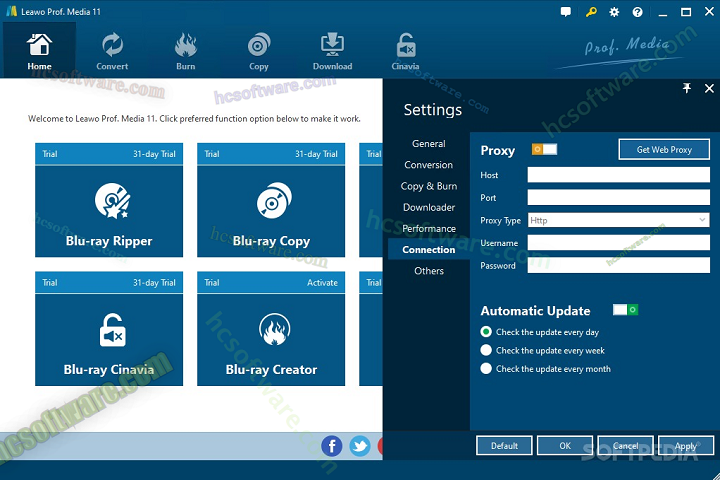Open the Downloader settings section
This screenshot has width=720, height=480.
428,207
